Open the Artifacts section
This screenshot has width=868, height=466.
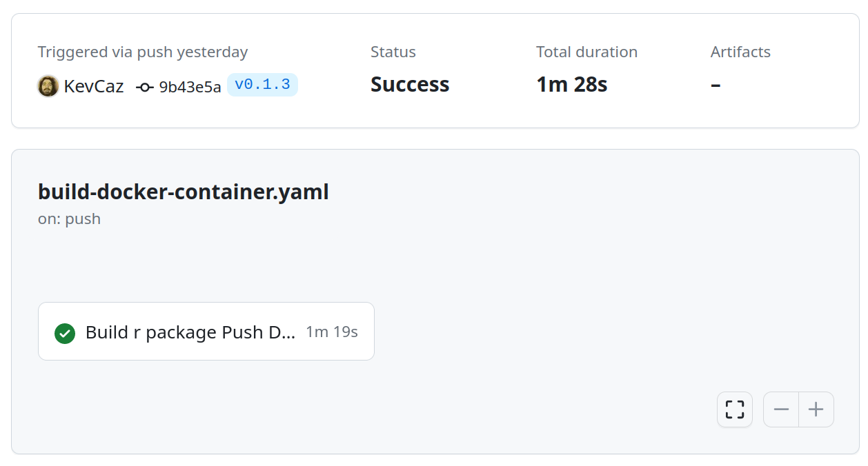pyautogui.click(x=740, y=52)
